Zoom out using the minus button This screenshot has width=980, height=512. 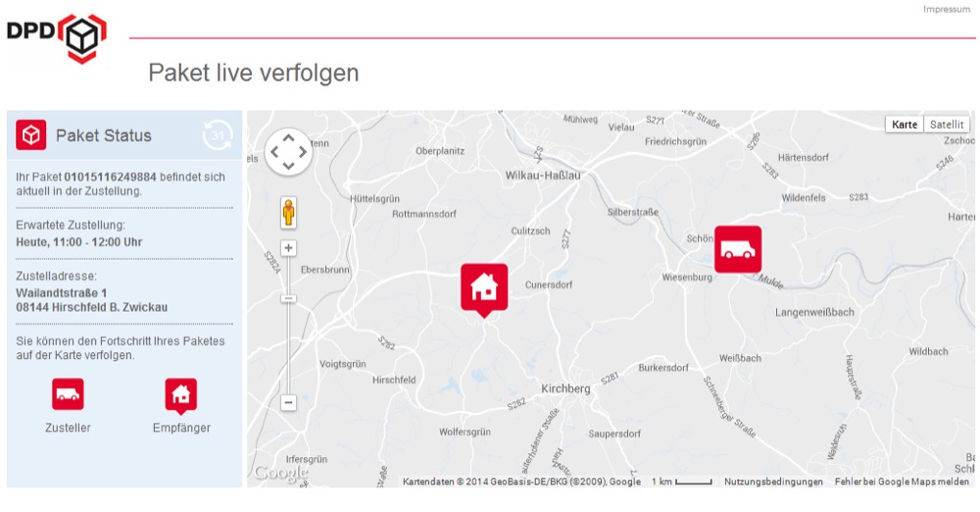click(x=288, y=402)
